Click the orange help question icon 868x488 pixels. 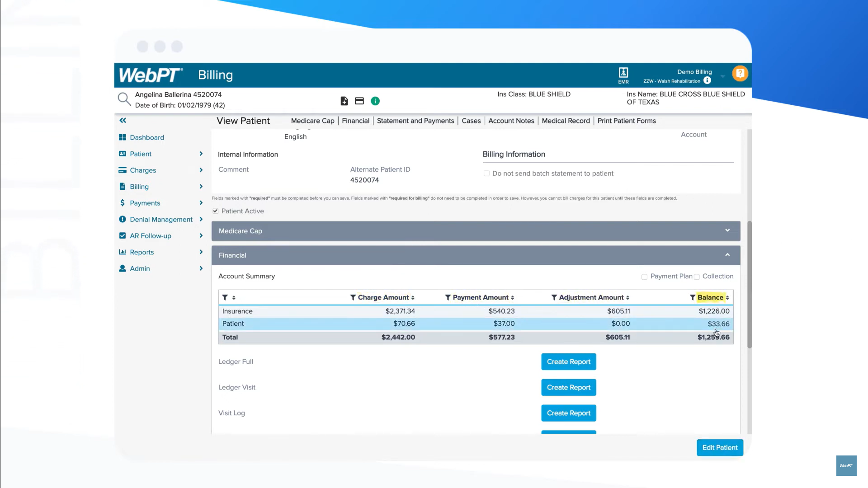point(740,73)
